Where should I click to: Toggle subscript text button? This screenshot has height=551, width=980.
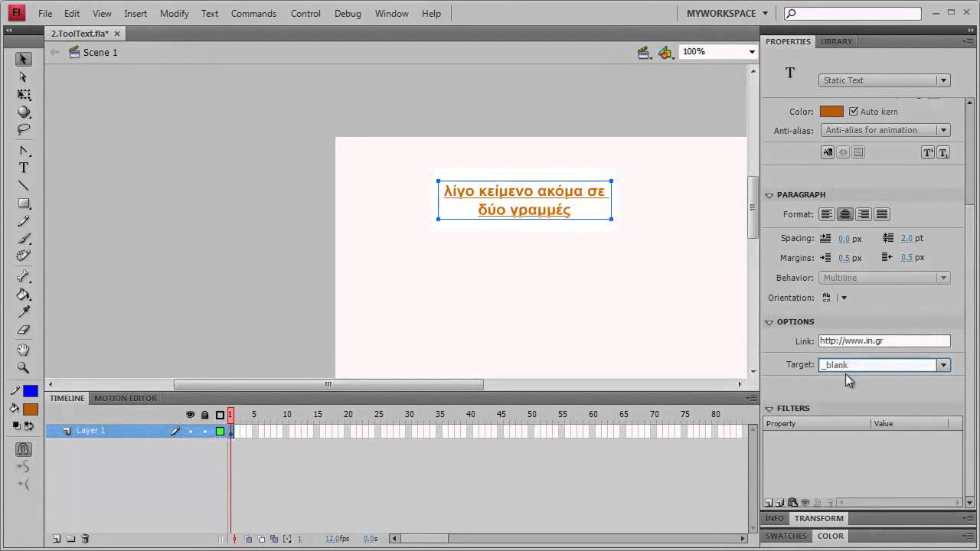(943, 152)
